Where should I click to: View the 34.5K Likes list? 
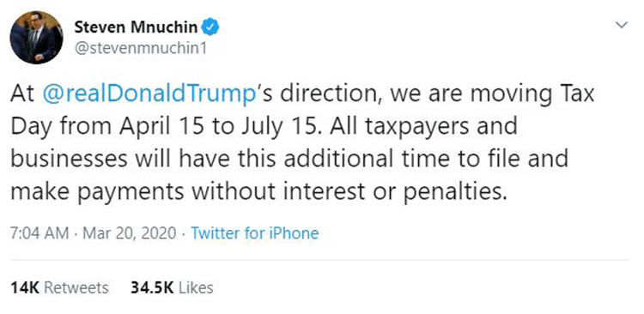(172, 287)
